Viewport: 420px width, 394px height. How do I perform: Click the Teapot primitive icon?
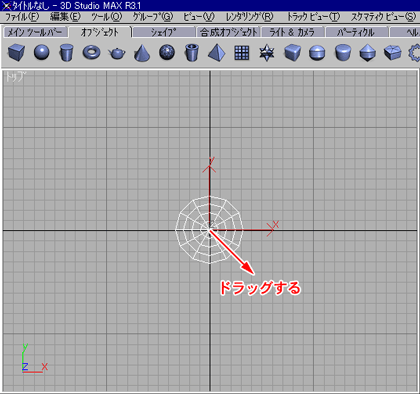[x=117, y=53]
